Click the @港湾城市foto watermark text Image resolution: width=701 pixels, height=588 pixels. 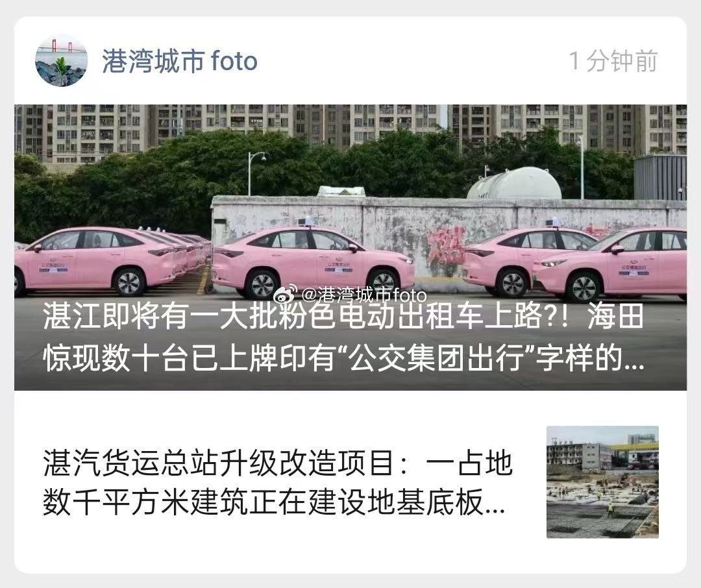tap(364, 295)
